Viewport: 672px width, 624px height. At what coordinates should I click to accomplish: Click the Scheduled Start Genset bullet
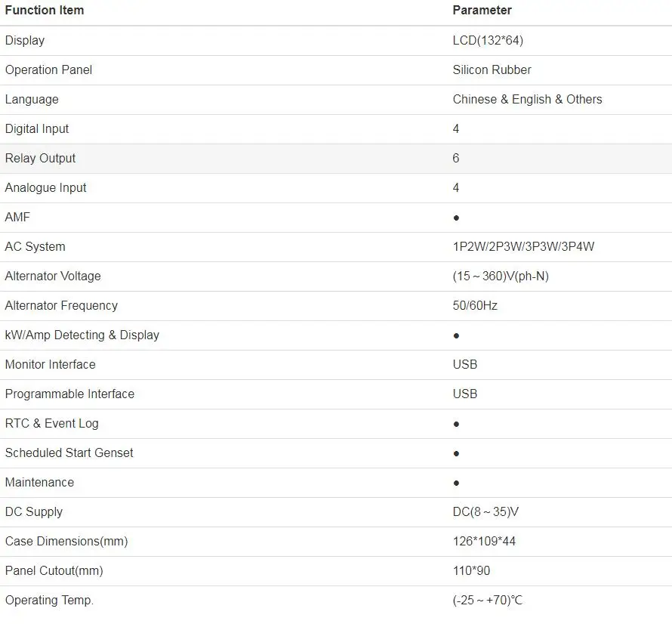(456, 454)
